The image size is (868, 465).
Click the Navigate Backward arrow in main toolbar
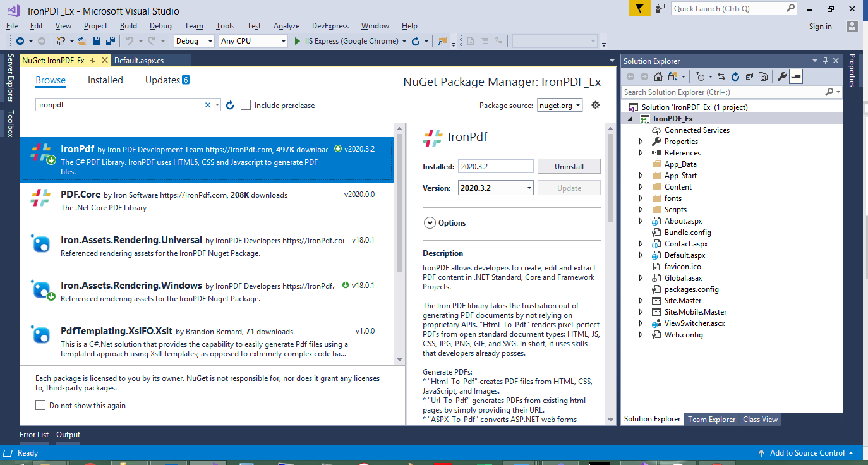point(20,41)
